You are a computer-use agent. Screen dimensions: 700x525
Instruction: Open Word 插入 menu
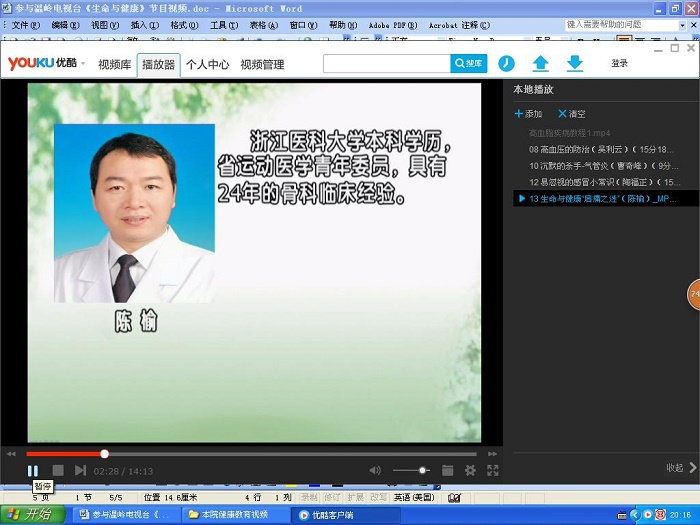[x=144, y=25]
